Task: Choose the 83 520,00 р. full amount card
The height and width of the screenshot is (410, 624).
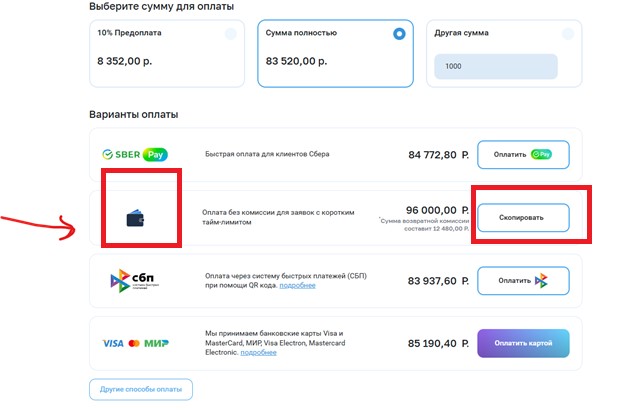Action: tap(335, 53)
